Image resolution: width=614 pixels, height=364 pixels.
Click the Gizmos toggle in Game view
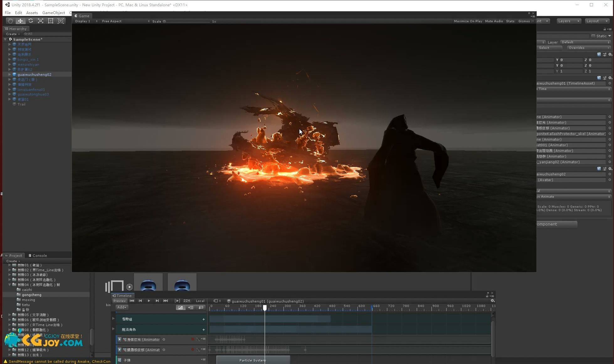(x=523, y=21)
